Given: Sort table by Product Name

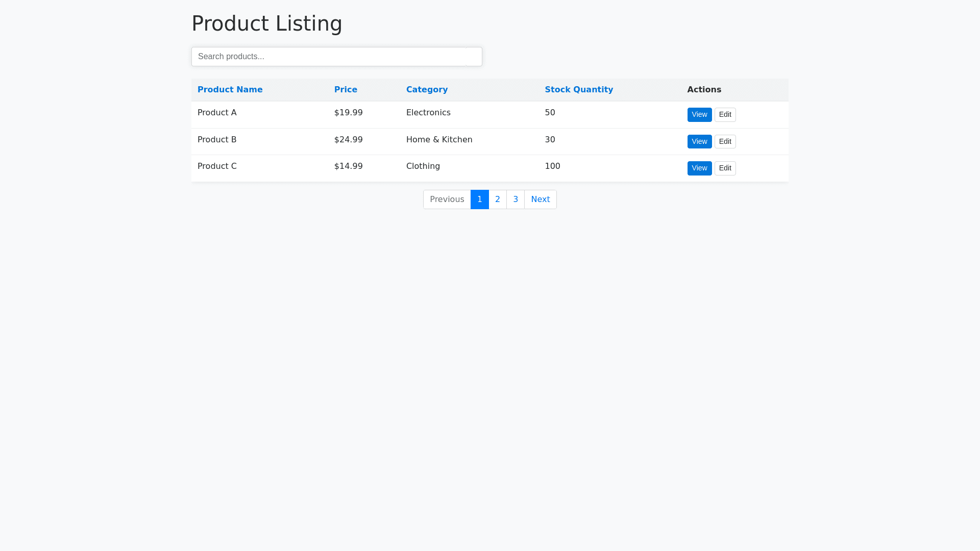Looking at the screenshot, I should [x=230, y=90].
